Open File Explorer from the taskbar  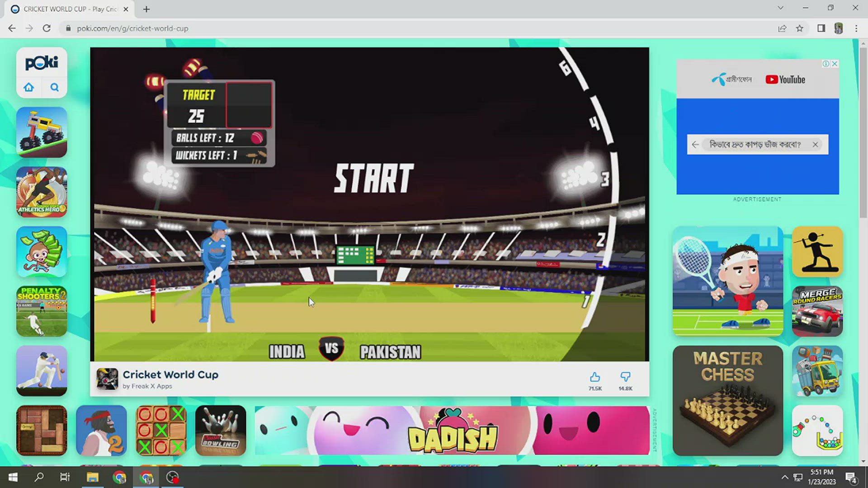93,478
